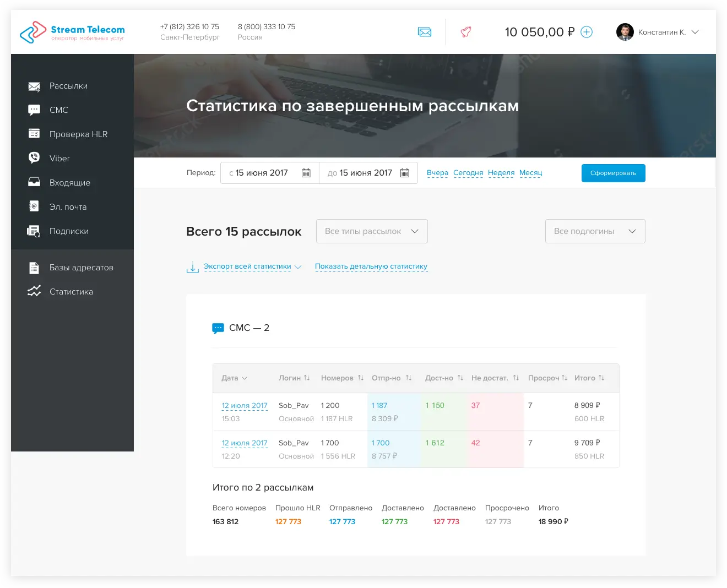Click the Проверка HLR sidebar icon
Viewport: 727px width, 588px height.
[34, 134]
